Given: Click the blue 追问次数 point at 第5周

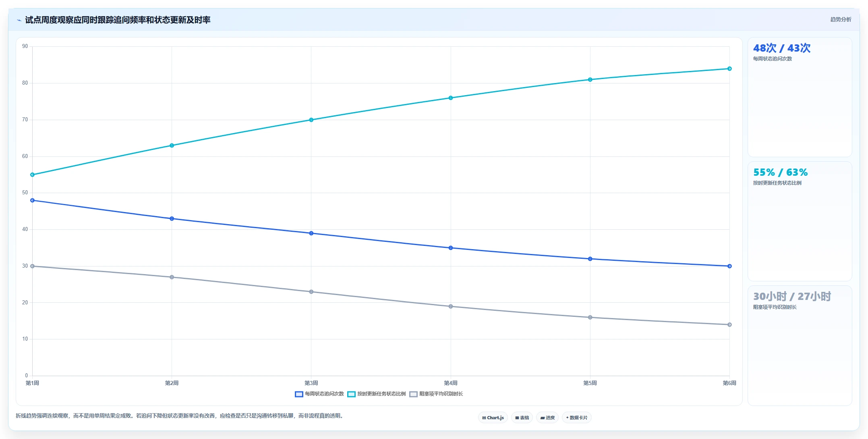Looking at the screenshot, I should point(590,259).
